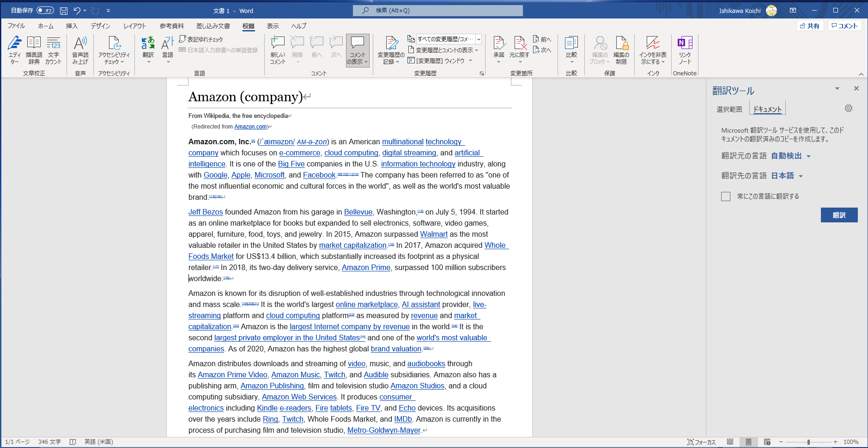This screenshot has height=448, width=868.
Task: Go to previous change (前へ) in 変更箇所
Action: click(542, 39)
